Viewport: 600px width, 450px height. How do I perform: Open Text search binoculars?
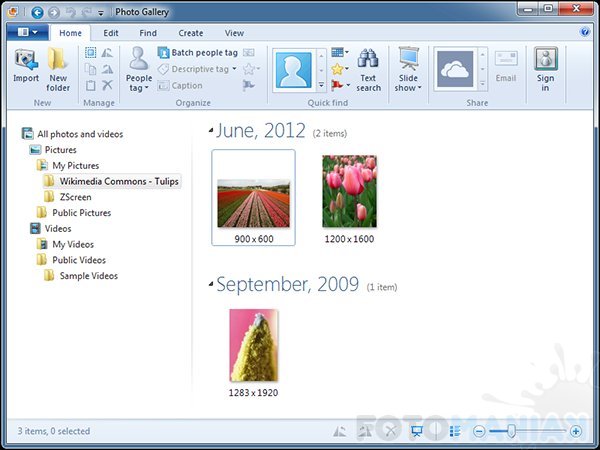[368, 70]
